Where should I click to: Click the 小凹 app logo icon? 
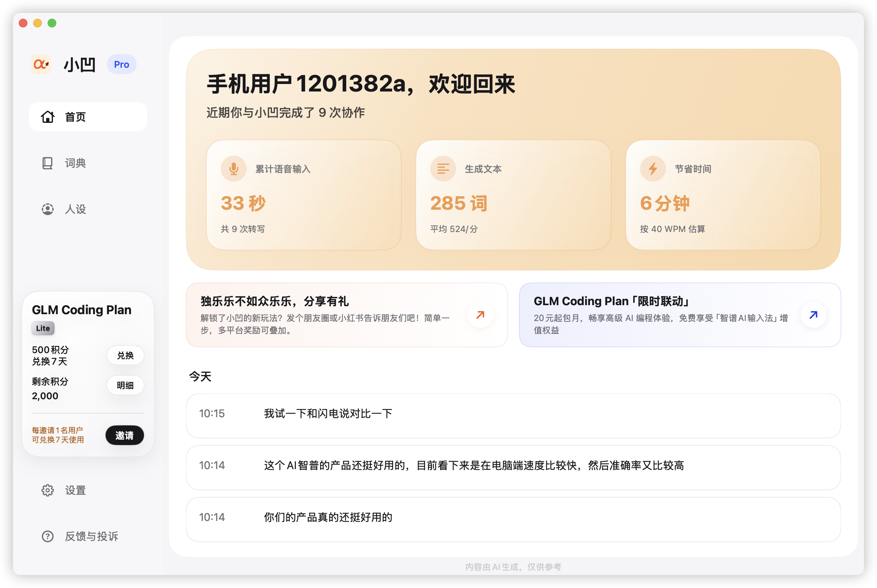pyautogui.click(x=41, y=64)
